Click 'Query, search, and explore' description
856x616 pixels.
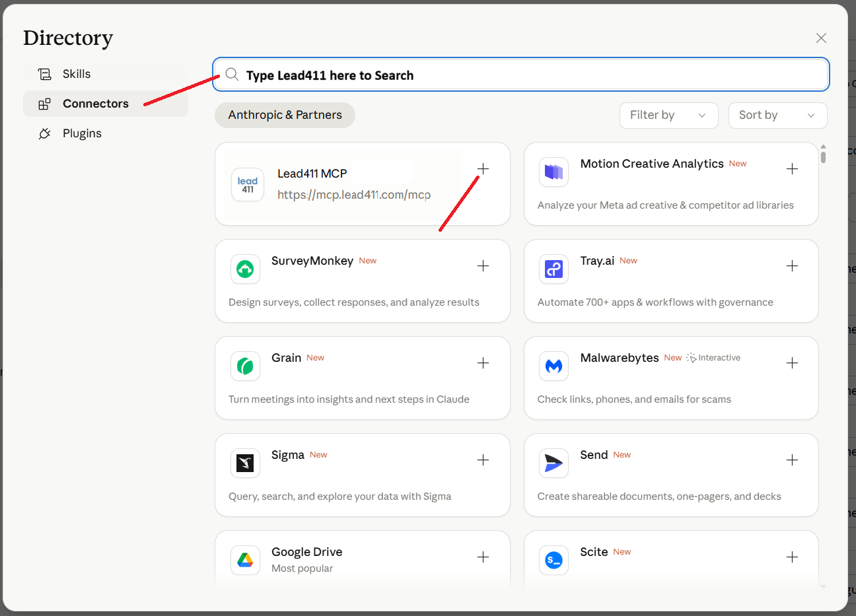click(x=339, y=496)
